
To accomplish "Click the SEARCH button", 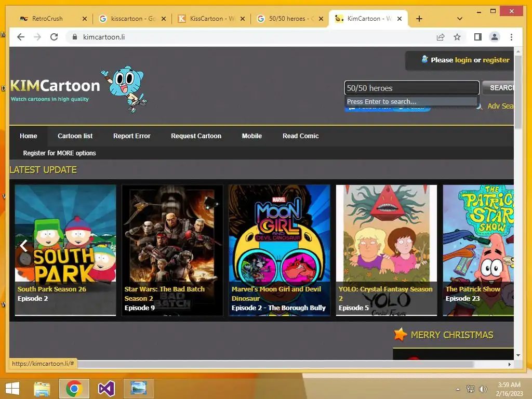I will tap(499, 88).
